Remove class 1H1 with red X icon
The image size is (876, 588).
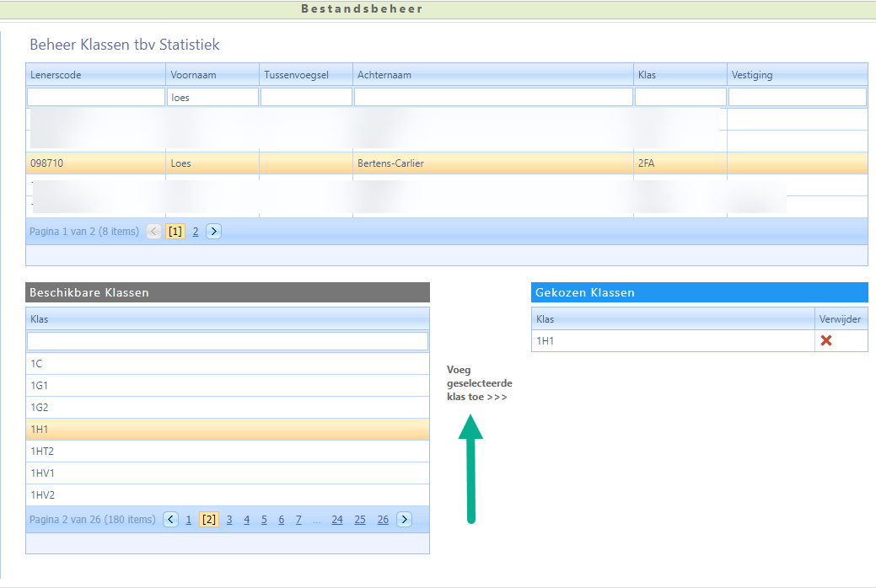[x=826, y=341]
